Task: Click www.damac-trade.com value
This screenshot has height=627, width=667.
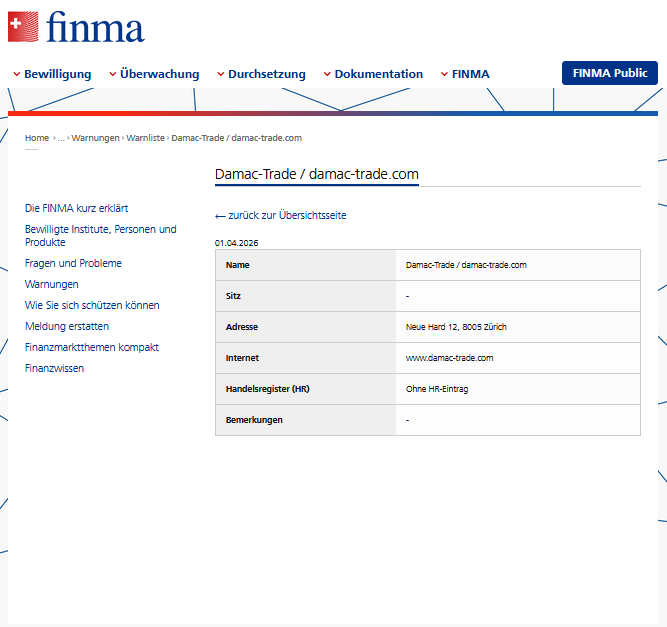Action: (450, 358)
